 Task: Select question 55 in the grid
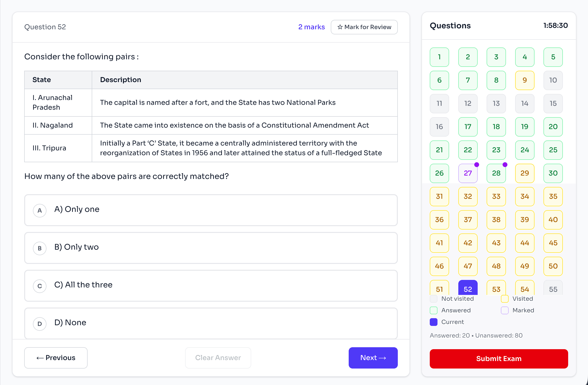pyautogui.click(x=553, y=289)
